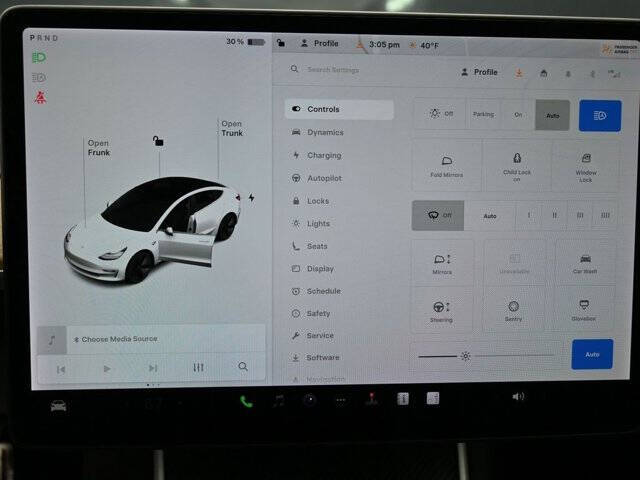The image size is (640, 480).
Task: Open the Software settings
Action: pyautogui.click(x=316, y=358)
